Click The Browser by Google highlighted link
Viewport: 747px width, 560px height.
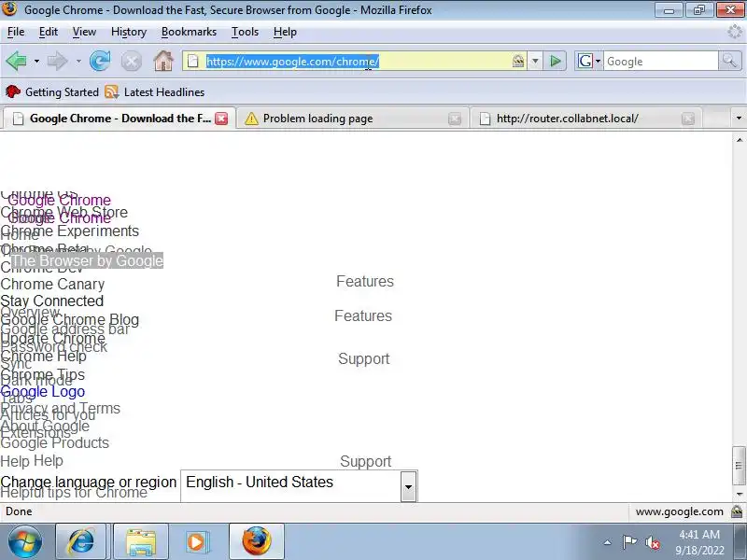[x=87, y=260]
